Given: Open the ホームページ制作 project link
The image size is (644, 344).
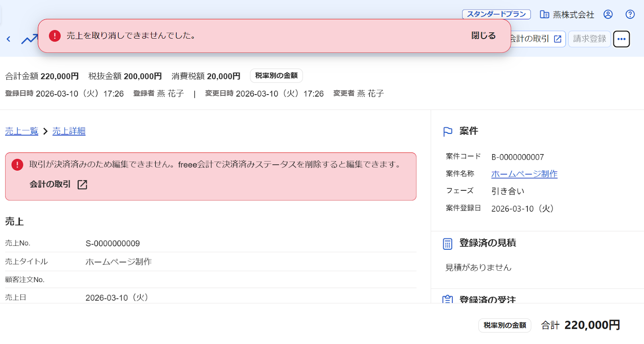Looking at the screenshot, I should [524, 174].
